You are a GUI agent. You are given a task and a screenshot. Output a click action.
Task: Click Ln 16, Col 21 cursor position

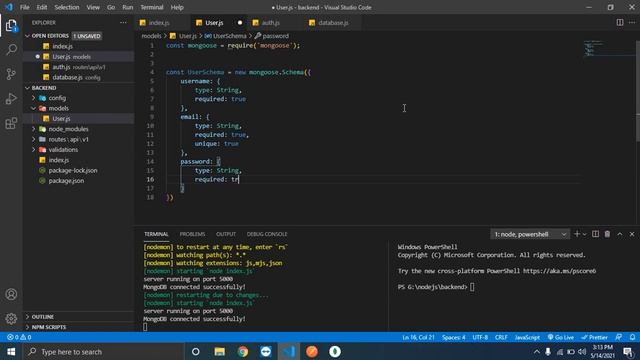[418, 337]
